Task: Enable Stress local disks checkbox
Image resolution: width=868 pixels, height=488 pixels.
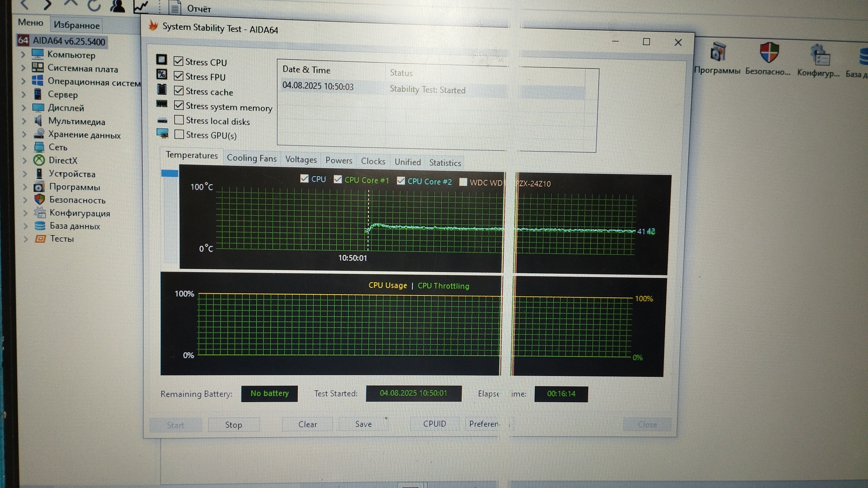Action: 179,120
